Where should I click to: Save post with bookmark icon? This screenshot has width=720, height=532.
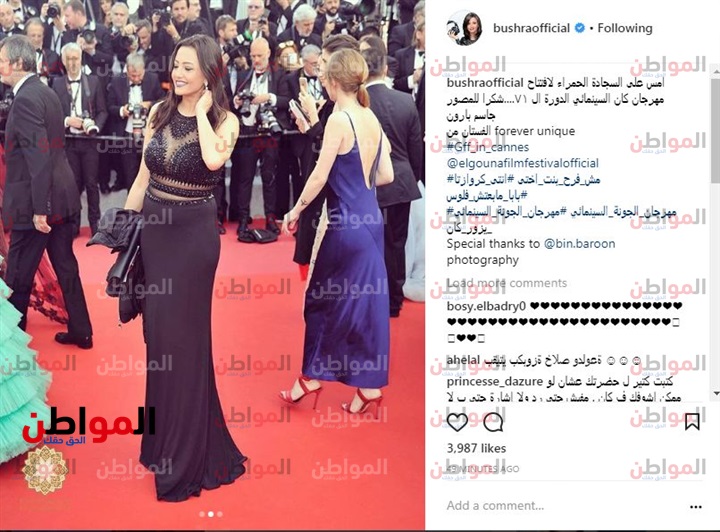click(692, 422)
